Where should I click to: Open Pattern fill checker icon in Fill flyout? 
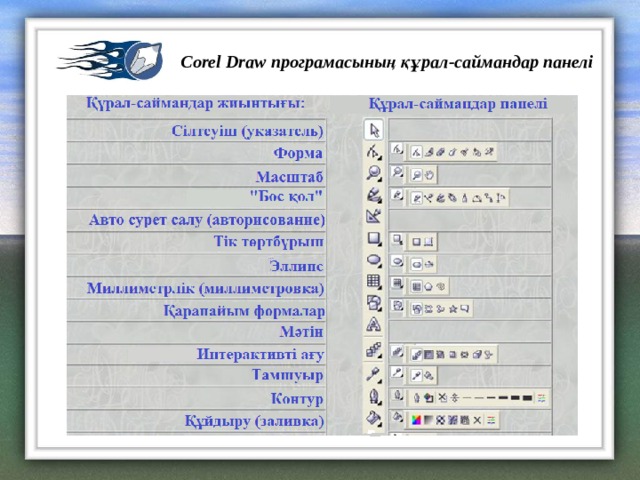point(440,420)
